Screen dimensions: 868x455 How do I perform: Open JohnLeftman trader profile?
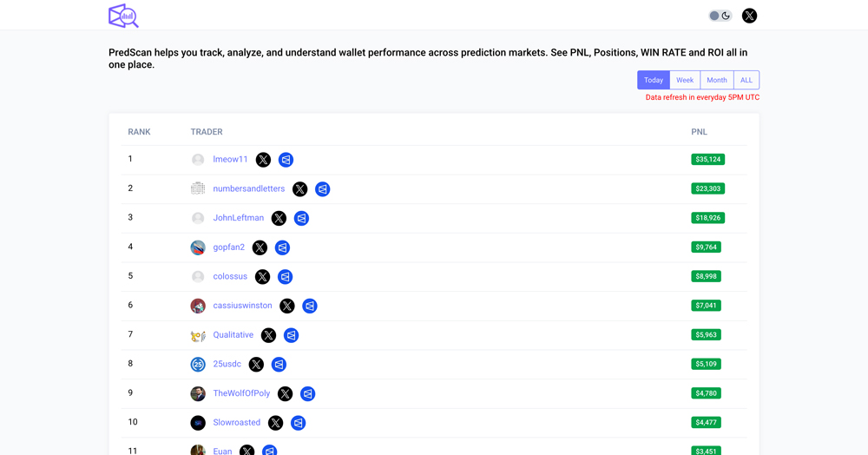(x=239, y=218)
